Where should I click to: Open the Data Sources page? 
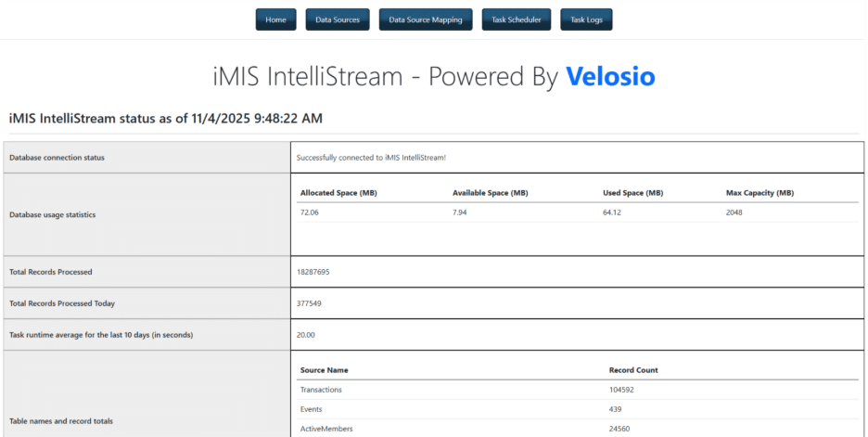tap(338, 19)
